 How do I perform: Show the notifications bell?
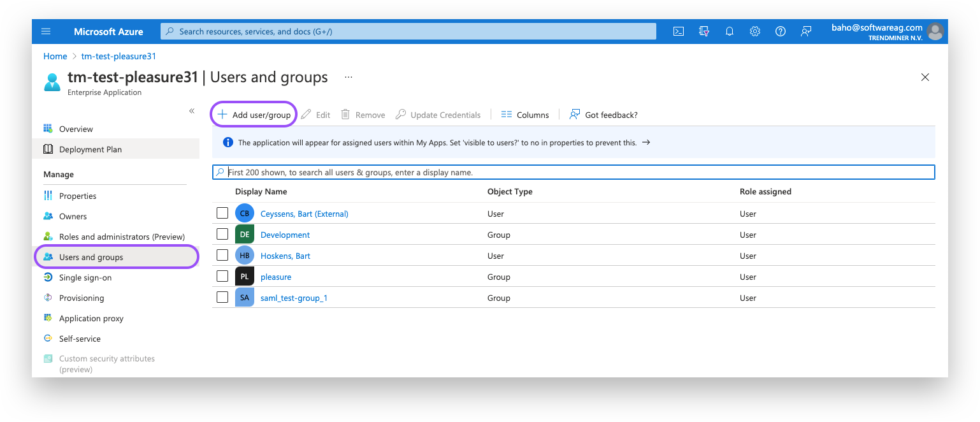[730, 31]
